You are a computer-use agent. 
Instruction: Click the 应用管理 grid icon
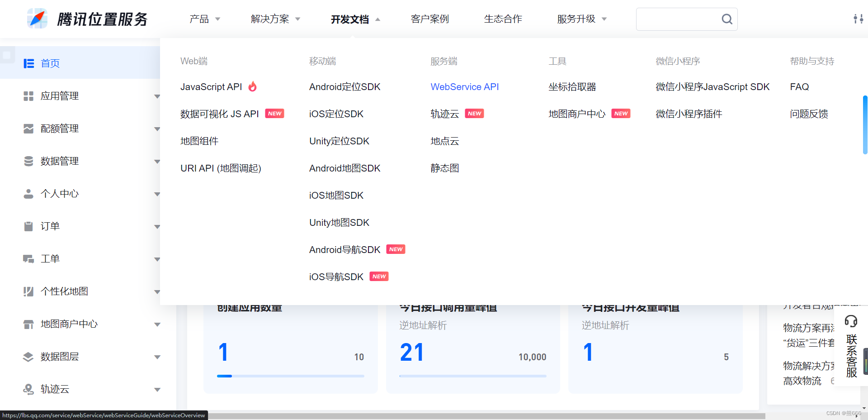coord(28,96)
